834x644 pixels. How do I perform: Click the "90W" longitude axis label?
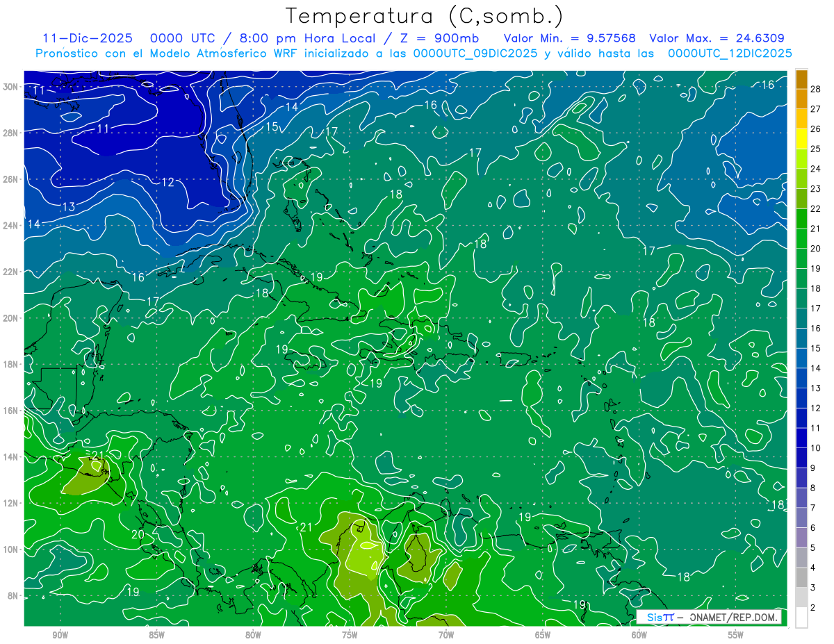(x=60, y=635)
